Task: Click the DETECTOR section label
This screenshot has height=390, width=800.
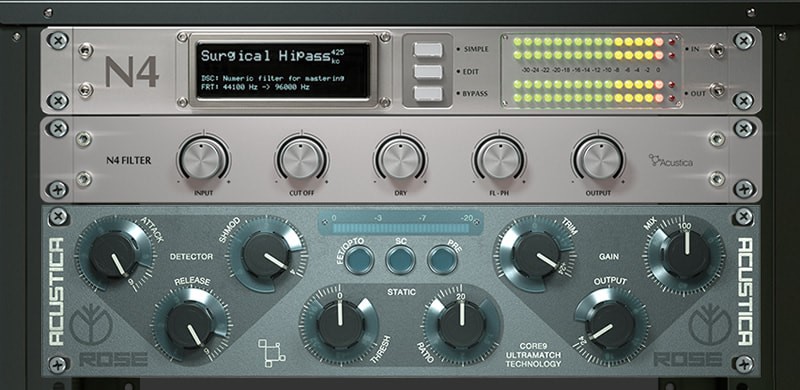Action: pyautogui.click(x=191, y=257)
